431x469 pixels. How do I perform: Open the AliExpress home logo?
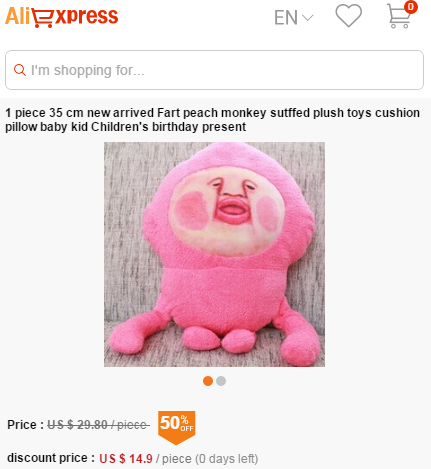point(62,17)
